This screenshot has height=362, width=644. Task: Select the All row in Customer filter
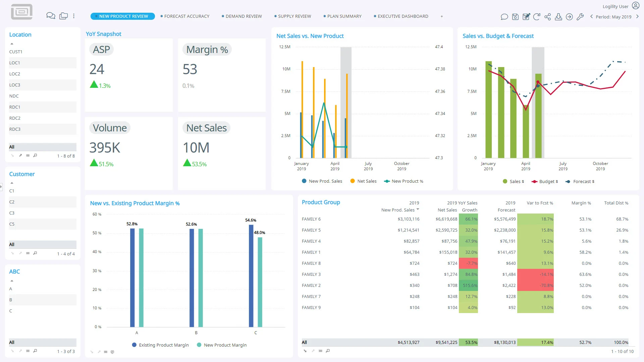pos(42,244)
